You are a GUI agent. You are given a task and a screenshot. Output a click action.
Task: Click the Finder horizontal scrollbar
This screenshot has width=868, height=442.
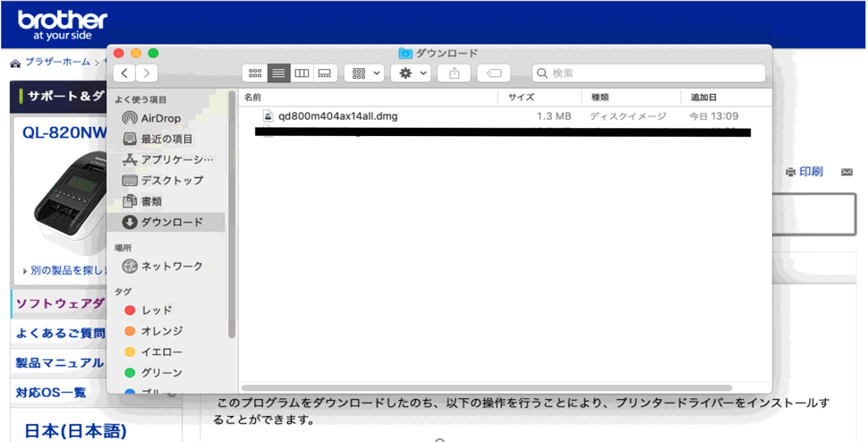(487, 388)
